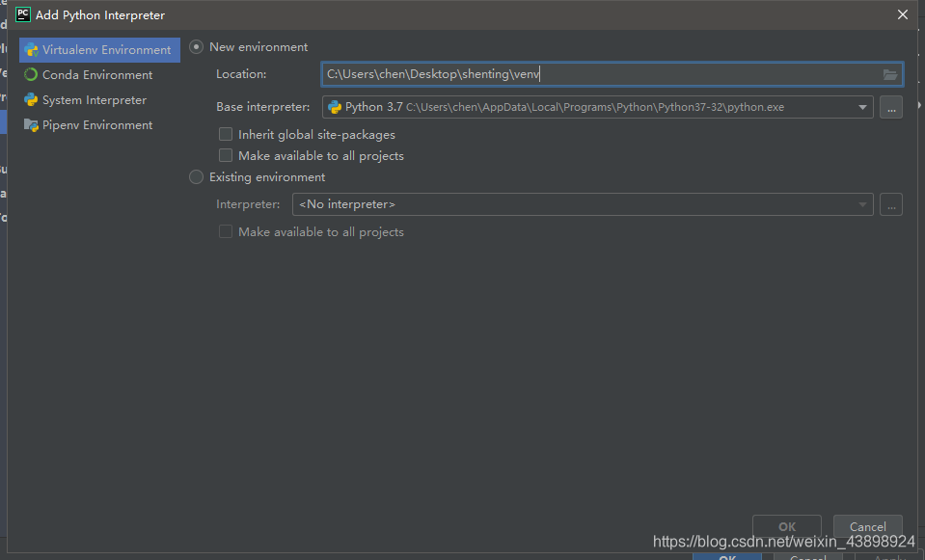Choose the Existing environment radio button
This screenshot has height=560, width=925.
pyautogui.click(x=197, y=176)
